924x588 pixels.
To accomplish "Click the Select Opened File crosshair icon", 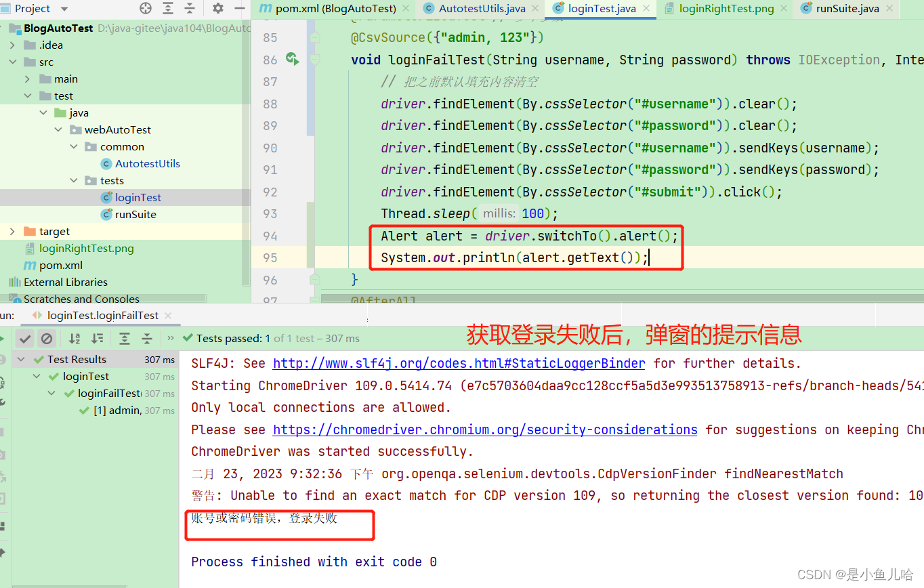I will (x=146, y=8).
